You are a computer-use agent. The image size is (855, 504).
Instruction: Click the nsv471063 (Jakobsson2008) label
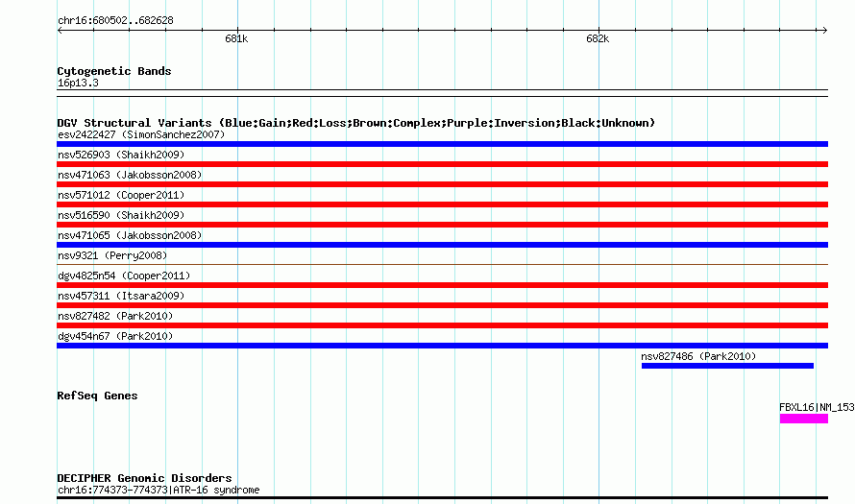[130, 175]
